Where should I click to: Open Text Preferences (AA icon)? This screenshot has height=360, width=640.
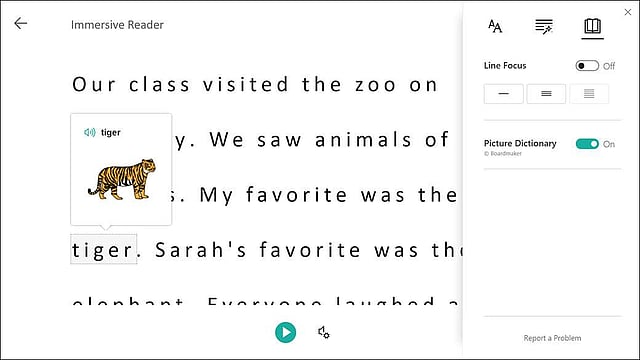[495, 26]
